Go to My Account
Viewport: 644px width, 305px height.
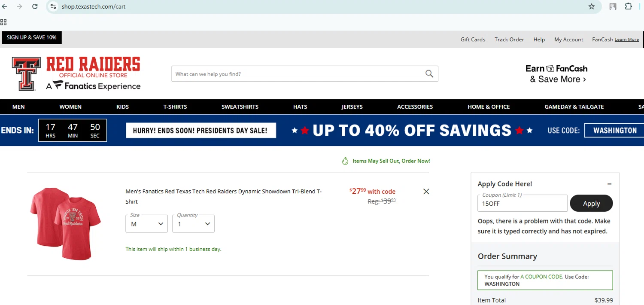568,40
